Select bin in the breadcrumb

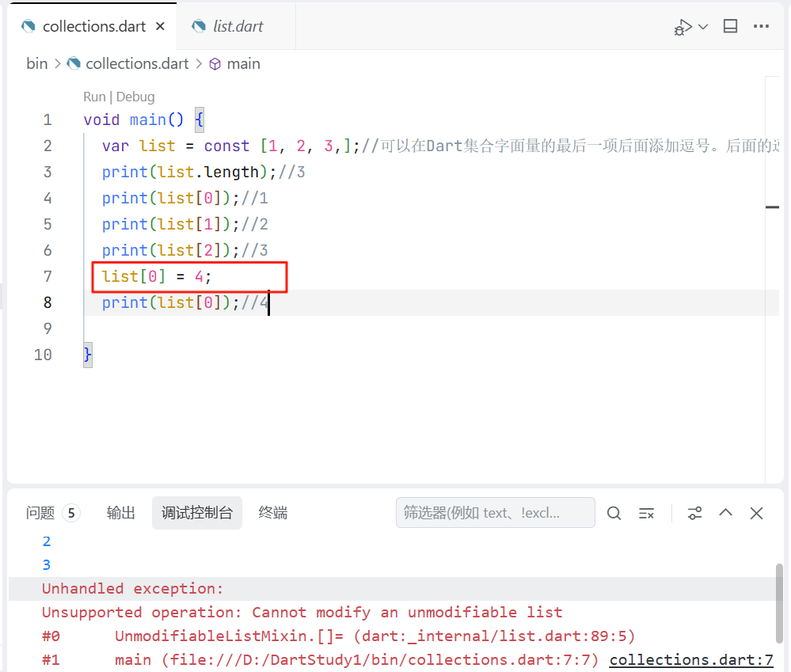point(37,63)
